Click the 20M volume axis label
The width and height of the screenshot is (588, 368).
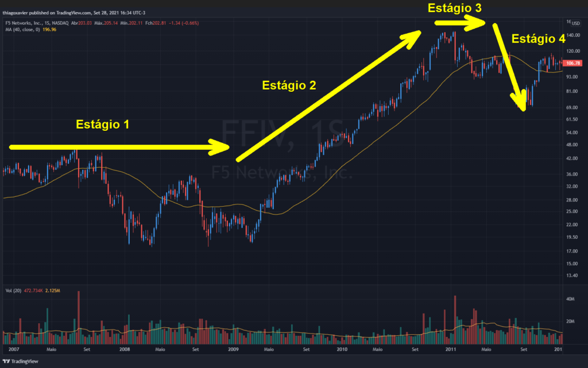(x=570, y=321)
